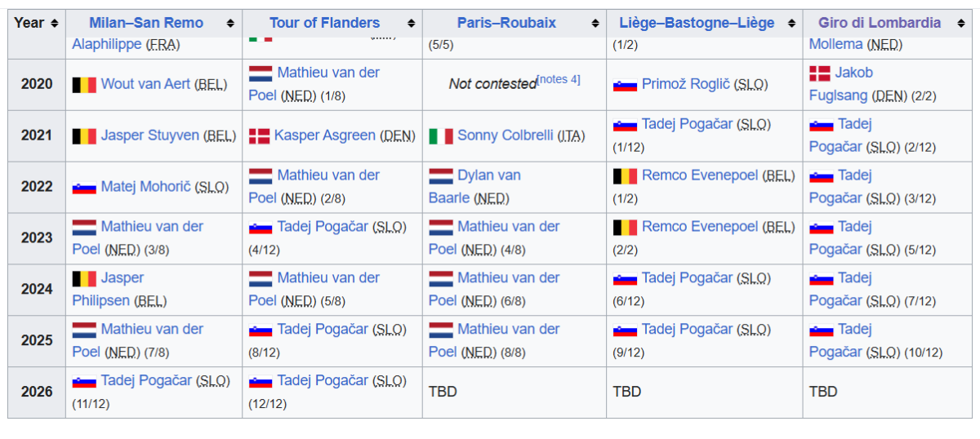Click the Danish flag beside Jakob Fuglsang

pyautogui.click(x=819, y=73)
